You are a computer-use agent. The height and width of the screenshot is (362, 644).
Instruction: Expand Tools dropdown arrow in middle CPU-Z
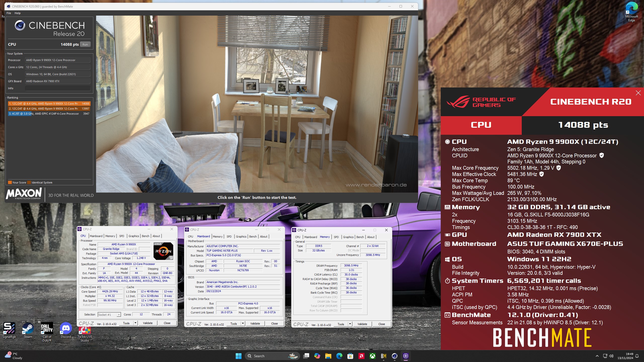point(243,324)
